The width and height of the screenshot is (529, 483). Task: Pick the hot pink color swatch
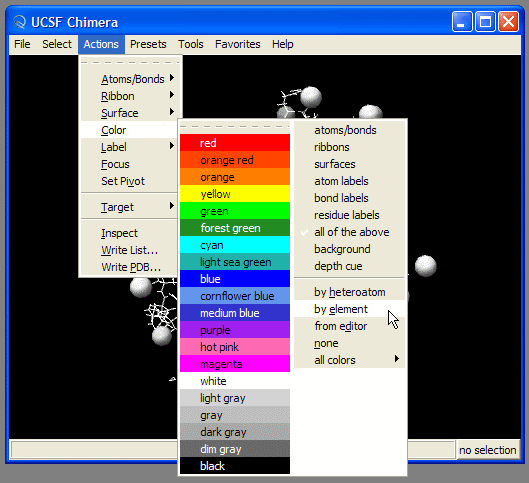pos(235,347)
